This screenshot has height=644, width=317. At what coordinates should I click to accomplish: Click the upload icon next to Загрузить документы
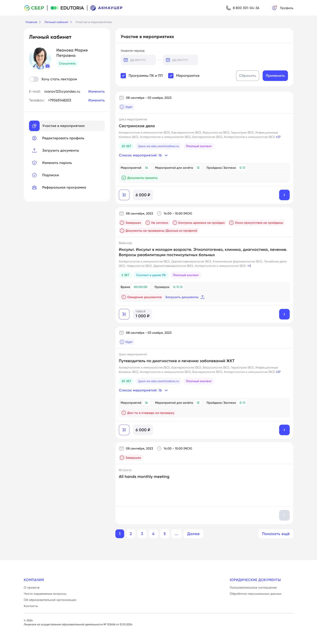tap(203, 297)
